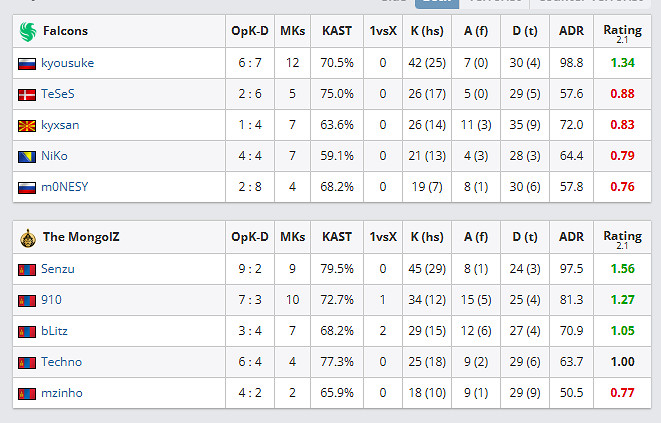Click the Bosnian flag beside NiKo
This screenshot has width=661, height=423.
tap(27, 156)
